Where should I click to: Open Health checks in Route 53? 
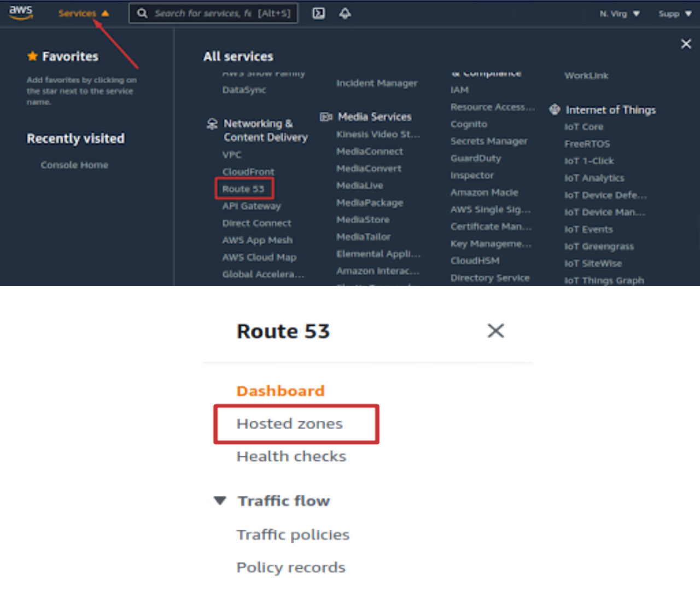tap(291, 456)
